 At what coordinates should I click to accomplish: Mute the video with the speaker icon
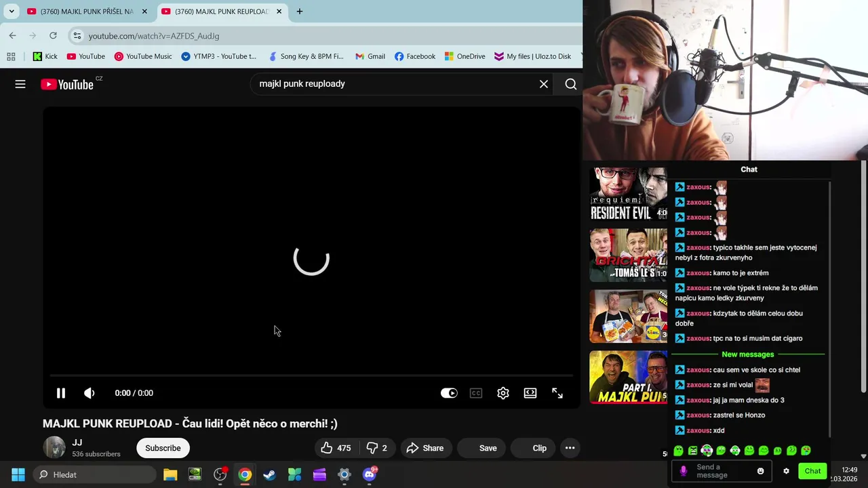[x=89, y=393]
